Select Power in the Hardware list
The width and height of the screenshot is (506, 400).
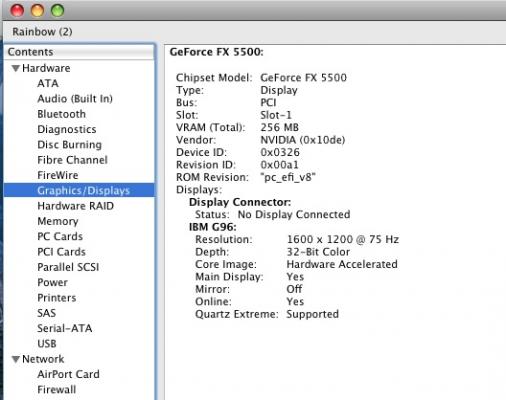click(53, 283)
